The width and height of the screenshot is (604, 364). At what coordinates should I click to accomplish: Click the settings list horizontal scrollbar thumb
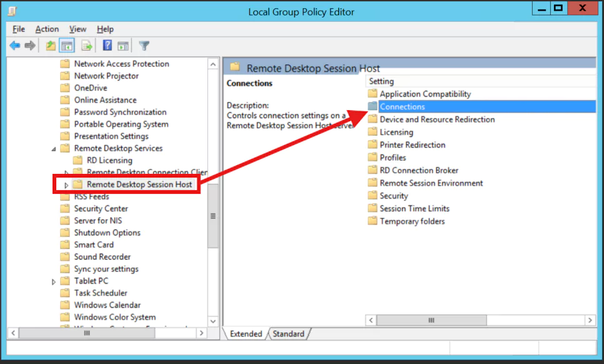coord(431,320)
